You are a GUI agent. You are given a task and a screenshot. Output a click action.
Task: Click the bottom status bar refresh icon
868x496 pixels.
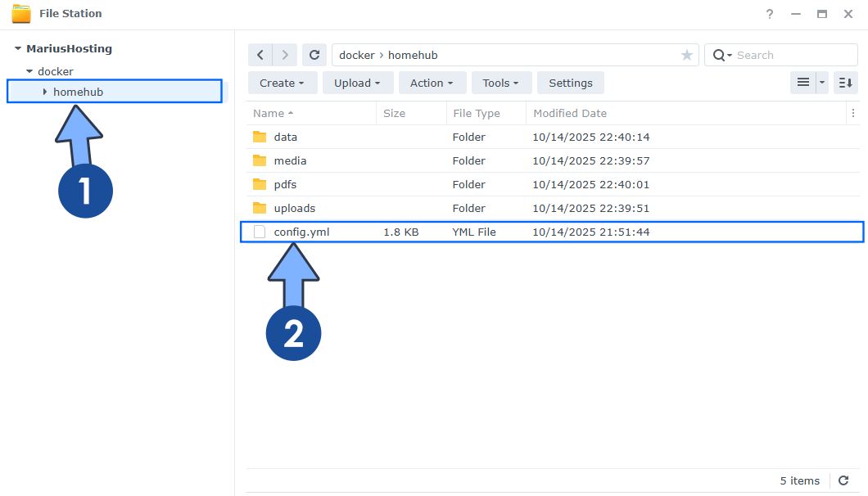(845, 480)
